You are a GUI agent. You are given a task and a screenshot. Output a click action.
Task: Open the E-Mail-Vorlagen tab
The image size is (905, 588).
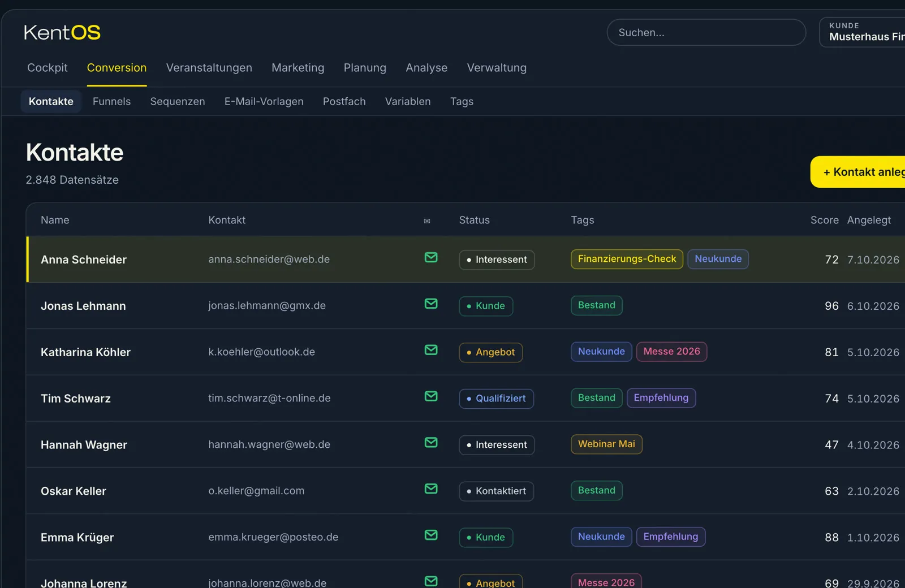[264, 102]
